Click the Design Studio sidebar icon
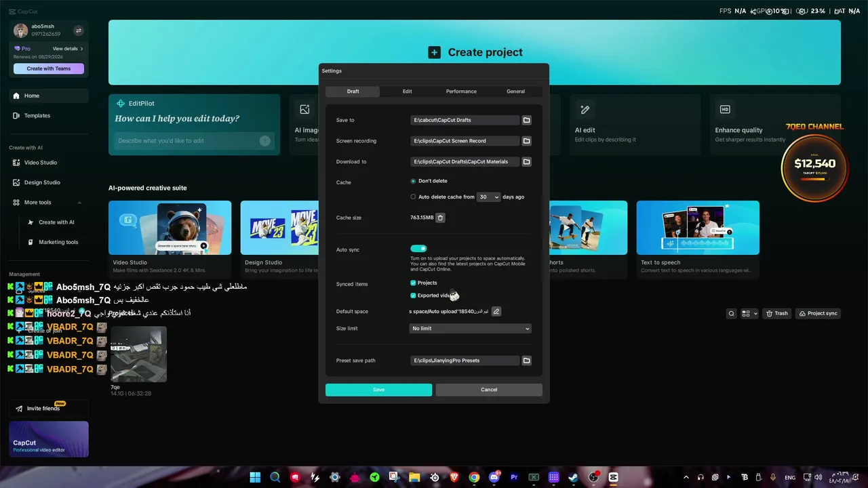868x488 pixels. click(16, 182)
